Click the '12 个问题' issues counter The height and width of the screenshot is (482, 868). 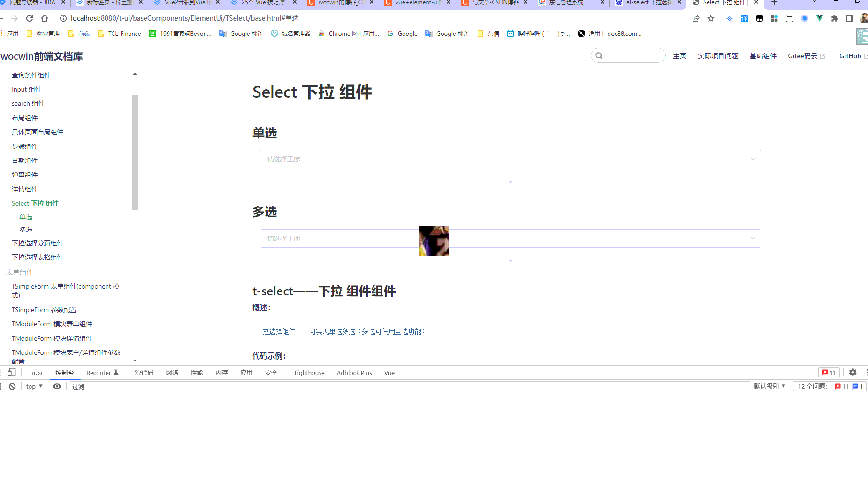(x=829, y=386)
